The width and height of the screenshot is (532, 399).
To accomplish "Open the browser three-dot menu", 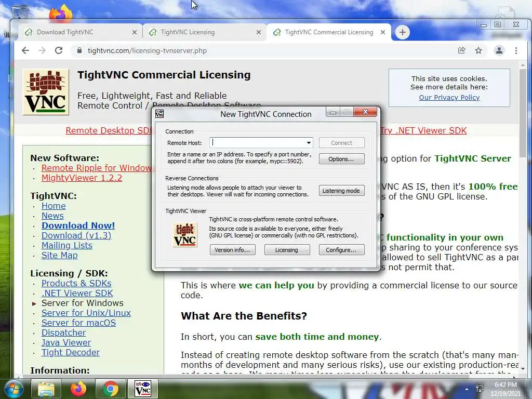I will click(x=516, y=50).
